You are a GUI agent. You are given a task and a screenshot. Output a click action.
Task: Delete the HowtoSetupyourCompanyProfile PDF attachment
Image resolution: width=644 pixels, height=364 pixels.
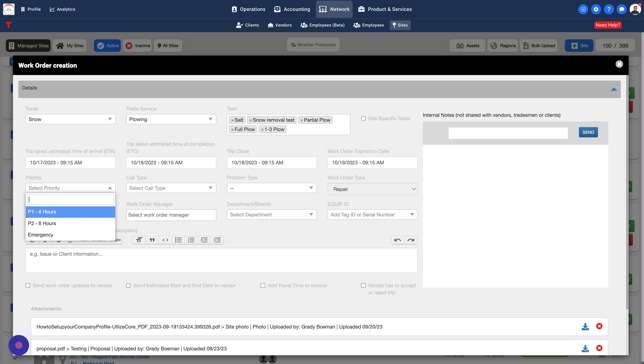point(599,326)
